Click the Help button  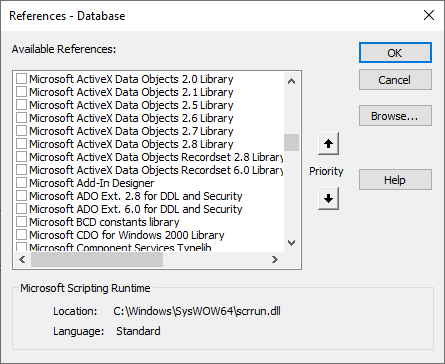(x=395, y=180)
